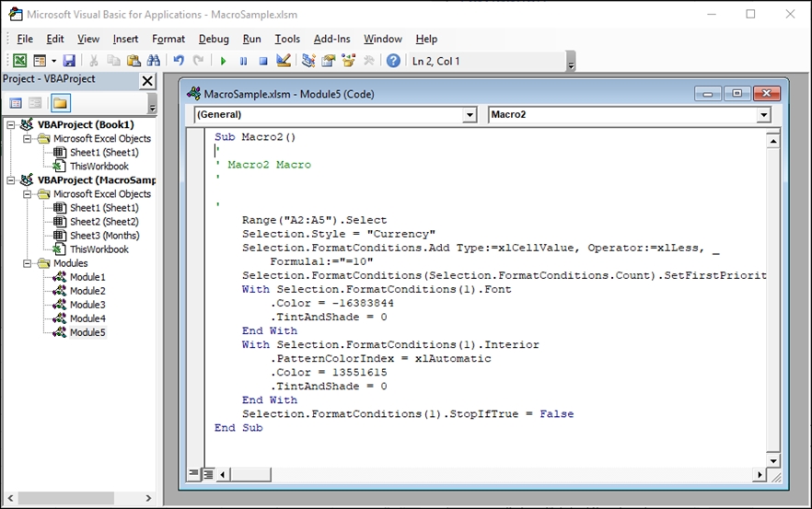Viewport: 812px width, 509px height.
Task: Click the Insert UserForm icon
Action: [x=40, y=61]
